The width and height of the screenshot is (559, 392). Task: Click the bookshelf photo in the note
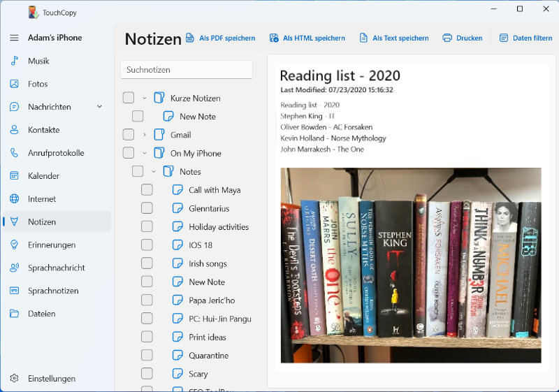(411, 266)
